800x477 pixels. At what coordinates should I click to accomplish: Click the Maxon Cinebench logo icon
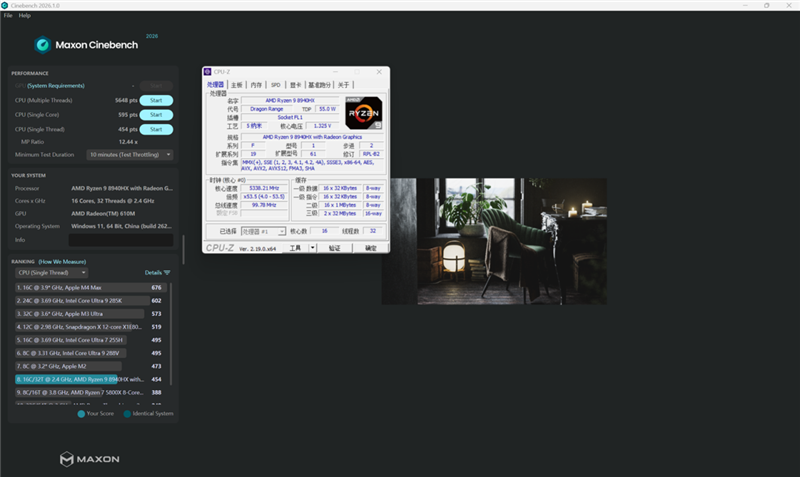[43, 45]
